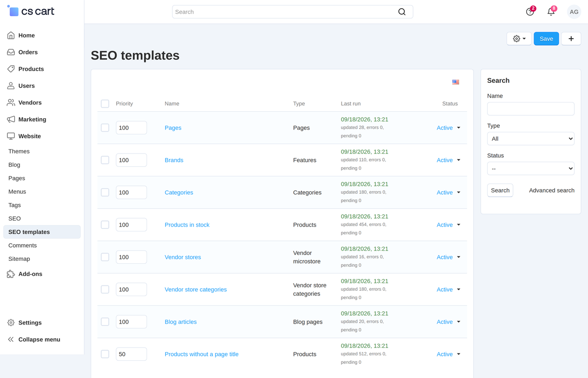This screenshot has width=588, height=378.
Task: Open Active status dropdown for Vendor store categories
Action: 448,289
